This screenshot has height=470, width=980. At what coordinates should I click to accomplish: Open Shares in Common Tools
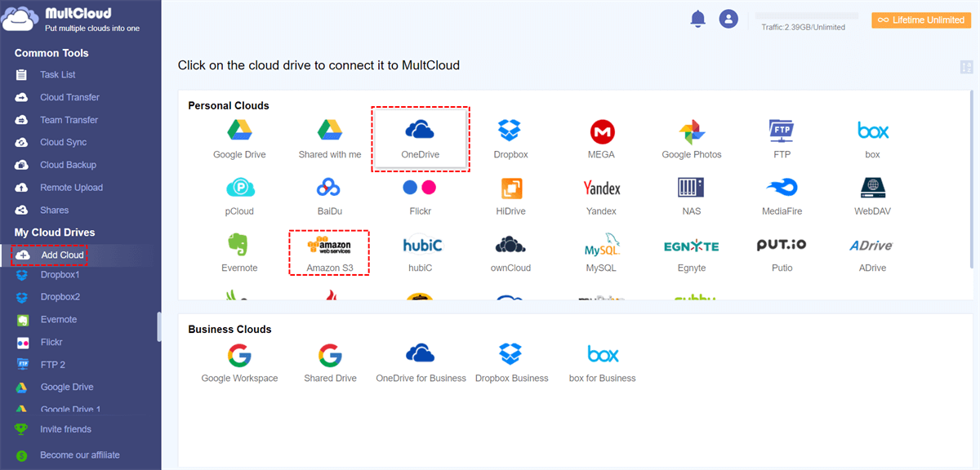tap(54, 211)
